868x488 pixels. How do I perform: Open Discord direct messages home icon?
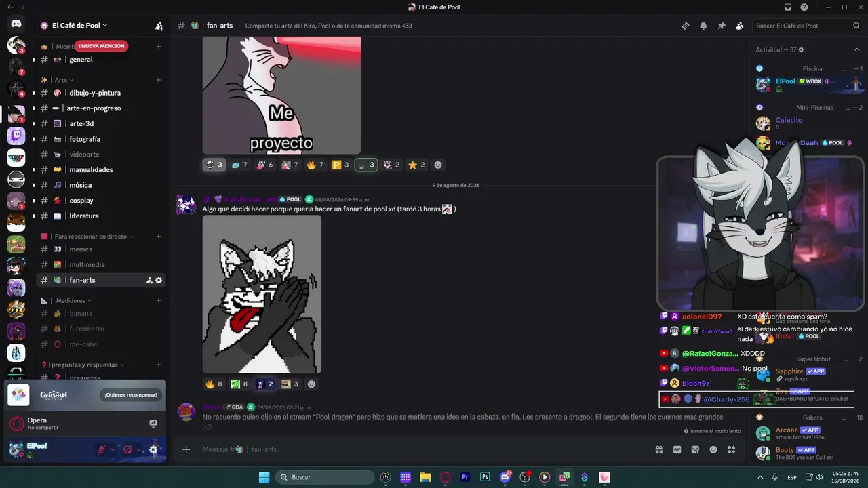click(16, 25)
